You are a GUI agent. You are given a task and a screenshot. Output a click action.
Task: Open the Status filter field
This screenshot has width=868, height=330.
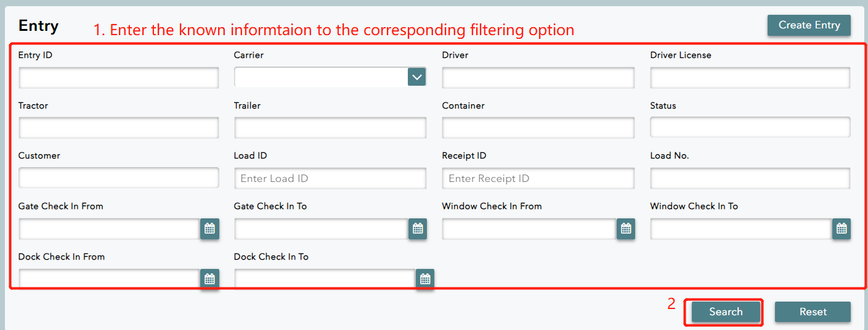point(750,128)
